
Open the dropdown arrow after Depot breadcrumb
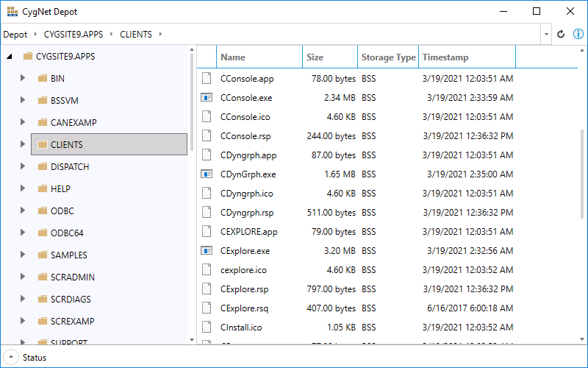[x=35, y=34]
